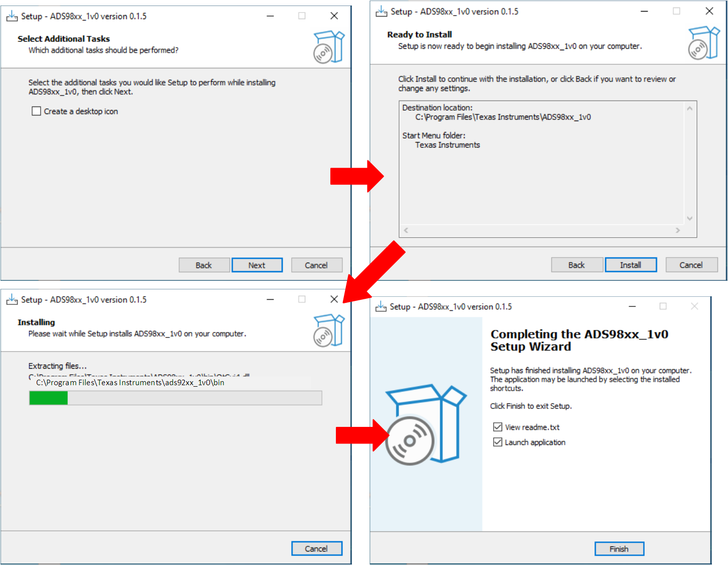Click the setup title icon of Select Additional Tasks window

tap(12, 16)
